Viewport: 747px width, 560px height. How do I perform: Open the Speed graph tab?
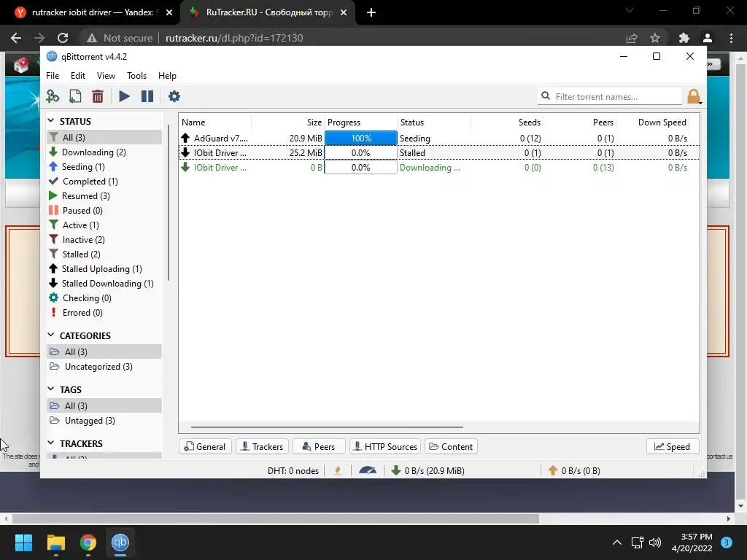[673, 447]
